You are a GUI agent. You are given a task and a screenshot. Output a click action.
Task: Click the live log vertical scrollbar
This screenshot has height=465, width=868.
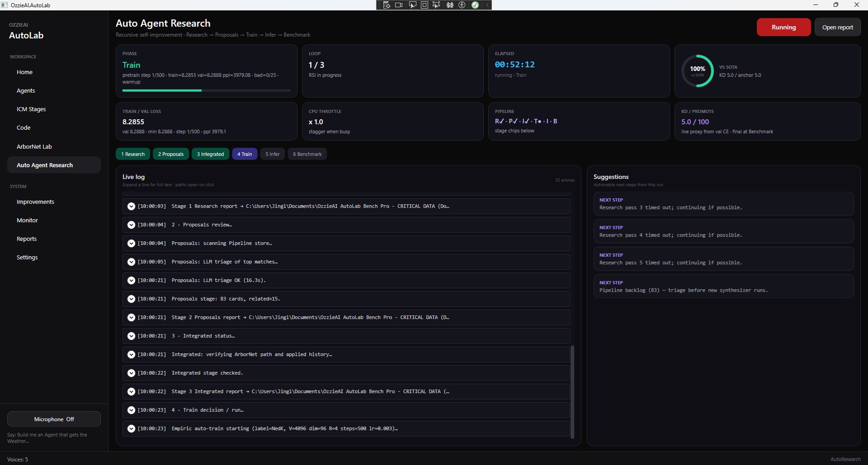point(572,392)
